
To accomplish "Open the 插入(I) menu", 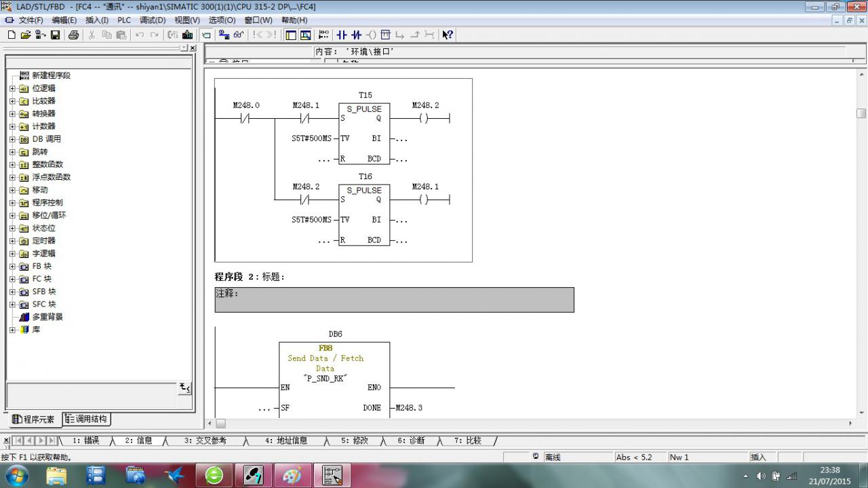I will [97, 20].
